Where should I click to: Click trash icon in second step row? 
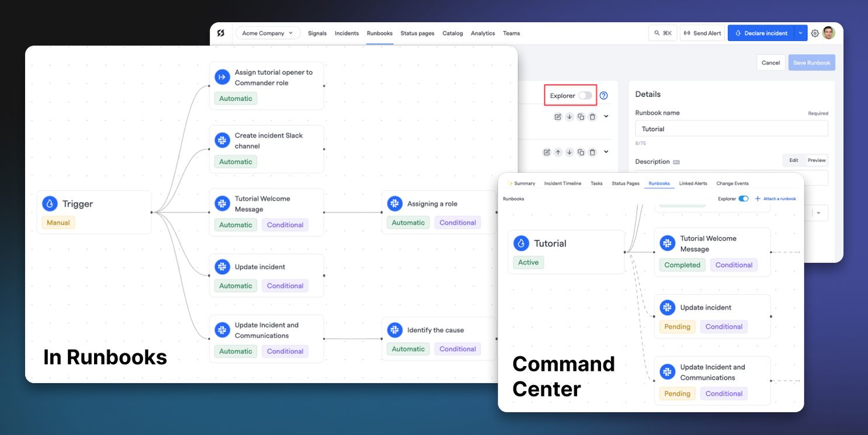click(592, 152)
